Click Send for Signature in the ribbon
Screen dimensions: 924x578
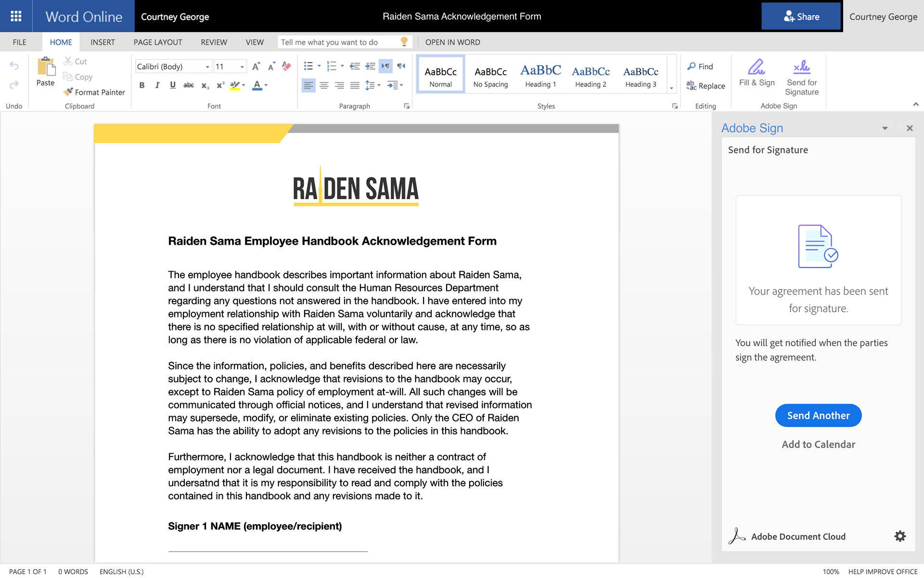802,78
